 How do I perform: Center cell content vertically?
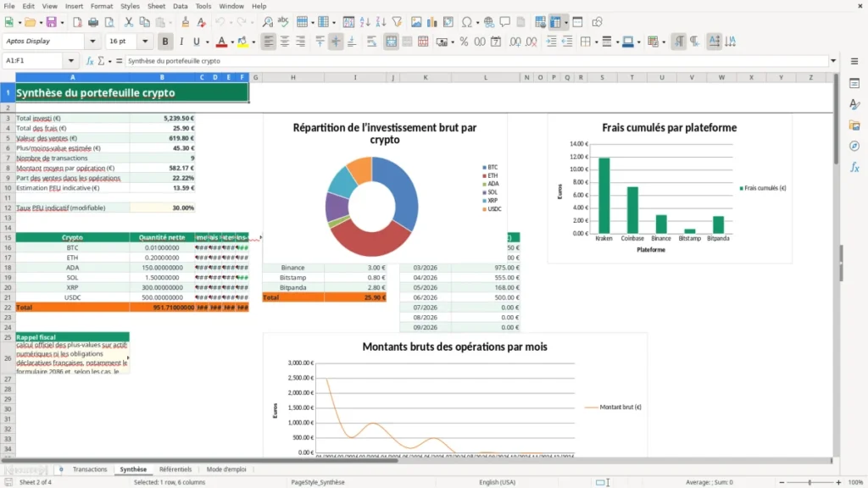(336, 42)
